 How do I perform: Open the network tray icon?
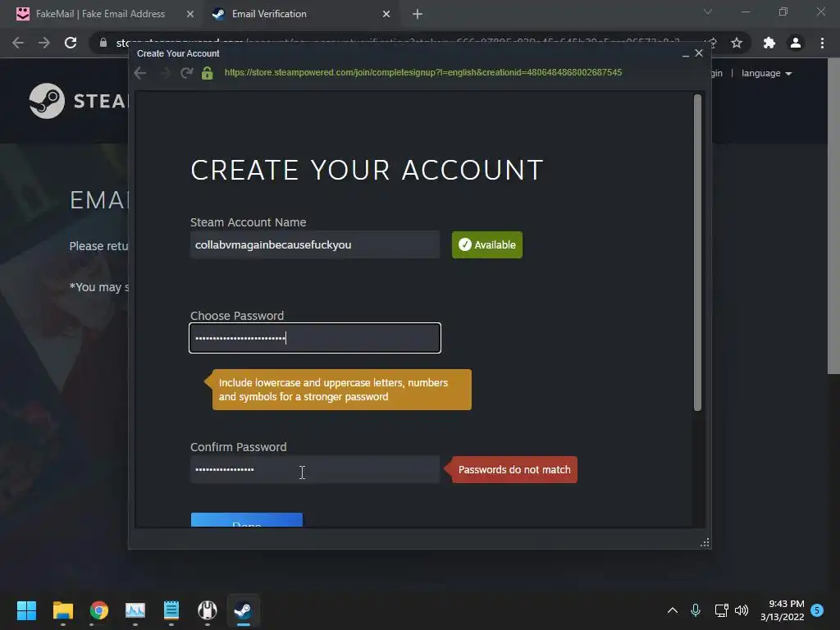click(x=721, y=610)
